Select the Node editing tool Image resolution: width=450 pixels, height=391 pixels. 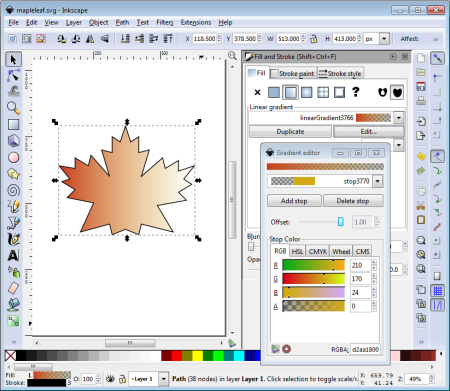(13, 76)
